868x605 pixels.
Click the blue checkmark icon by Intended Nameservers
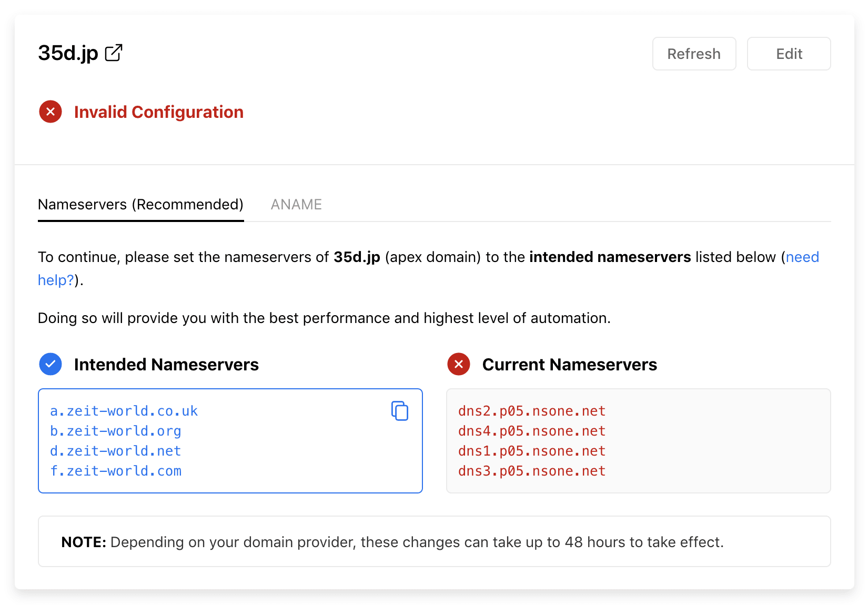click(51, 364)
